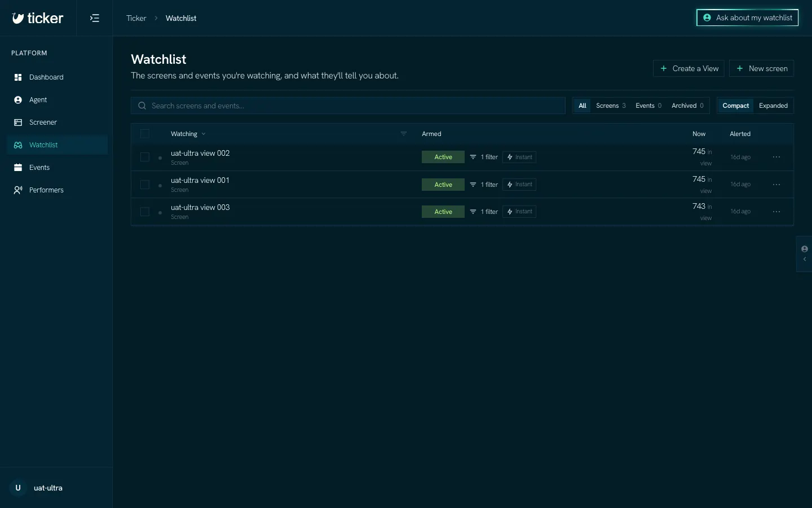Check the box for uat-ultra view 003
Screen dimensions: 812x508
pyautogui.click(x=145, y=212)
